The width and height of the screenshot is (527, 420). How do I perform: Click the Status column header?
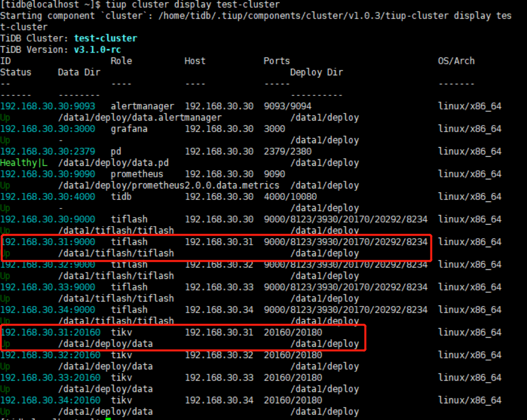click(16, 72)
